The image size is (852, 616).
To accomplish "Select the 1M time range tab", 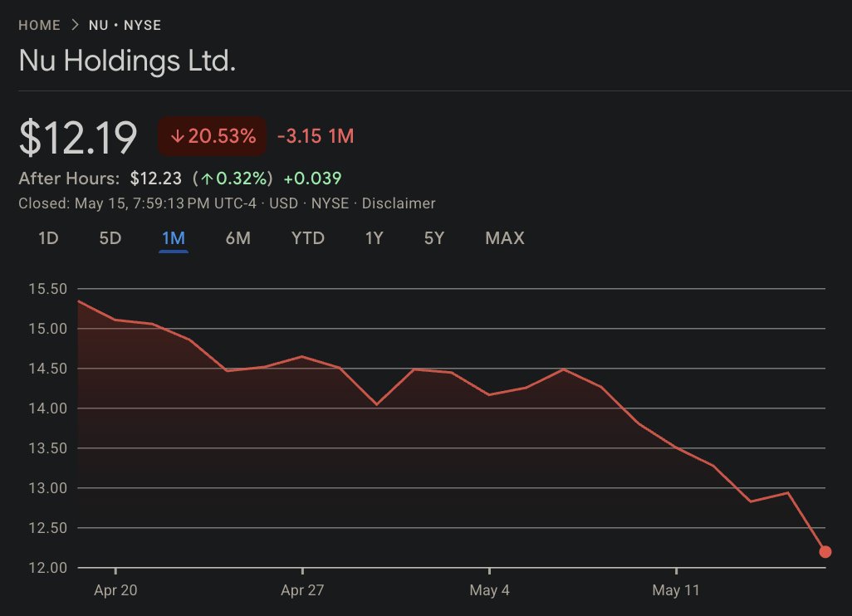I will 174,238.
